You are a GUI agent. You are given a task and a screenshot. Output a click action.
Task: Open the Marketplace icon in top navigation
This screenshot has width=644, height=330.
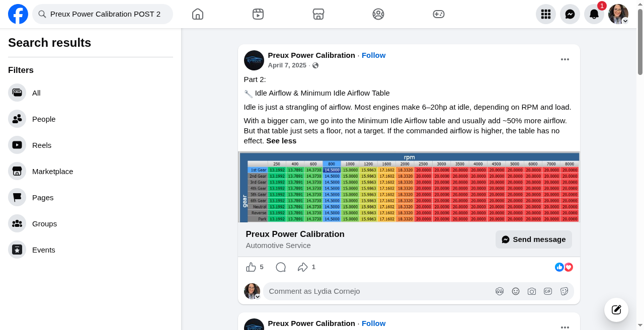[x=318, y=14]
